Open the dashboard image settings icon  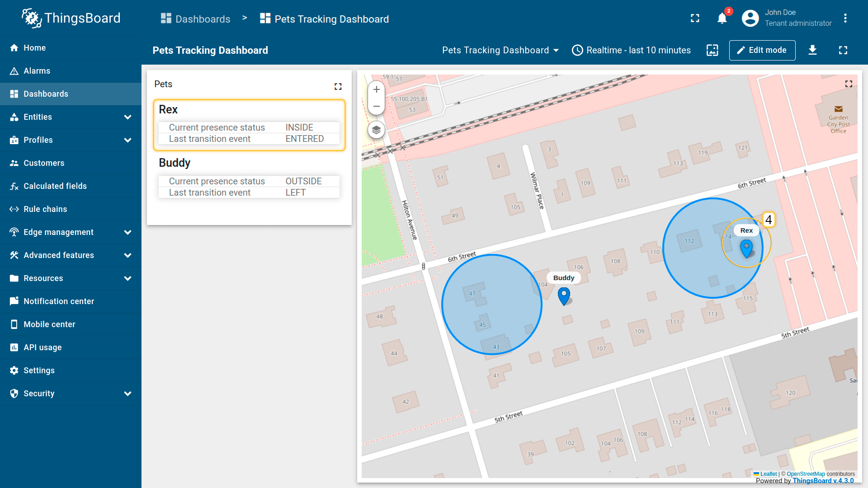[712, 50]
